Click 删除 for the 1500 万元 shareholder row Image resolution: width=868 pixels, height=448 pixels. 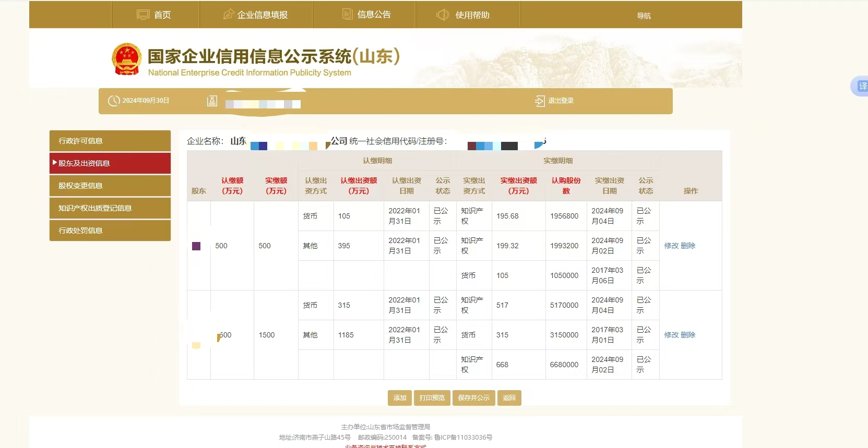(688, 335)
